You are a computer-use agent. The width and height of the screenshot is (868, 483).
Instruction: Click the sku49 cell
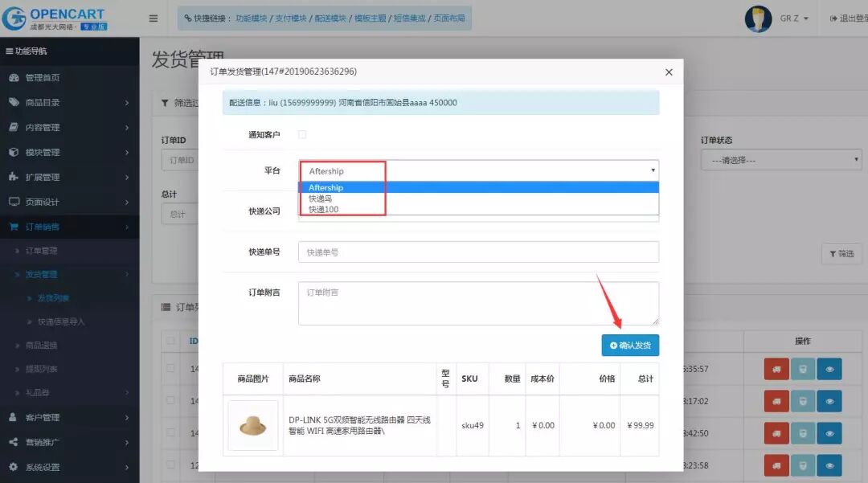pos(473,425)
